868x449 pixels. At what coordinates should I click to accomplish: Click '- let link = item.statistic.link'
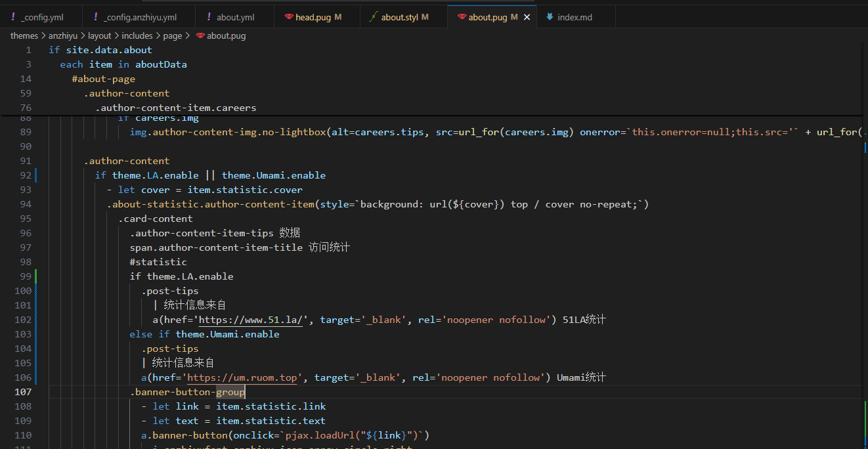pos(234,406)
